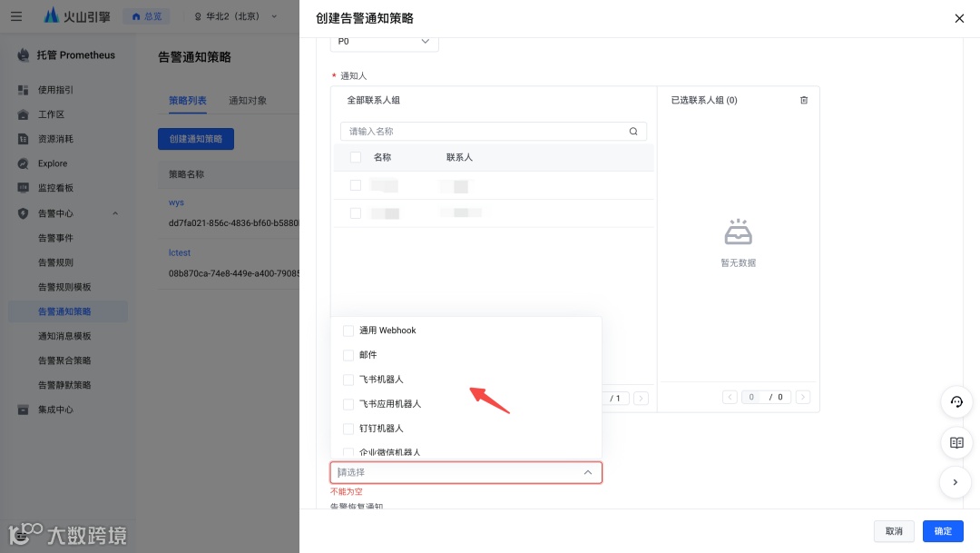Open the wys policy link
The height and width of the screenshot is (553, 980).
click(176, 202)
